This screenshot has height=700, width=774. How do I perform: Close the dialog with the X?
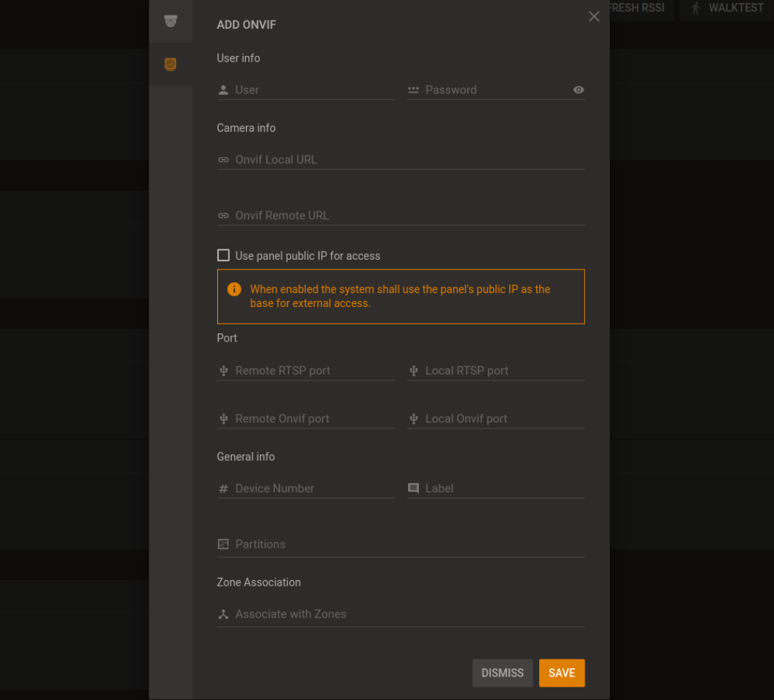tap(594, 16)
